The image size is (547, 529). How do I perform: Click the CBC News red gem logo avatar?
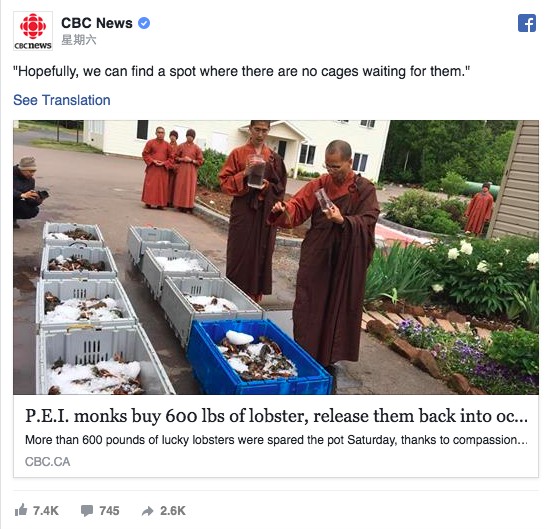click(33, 31)
